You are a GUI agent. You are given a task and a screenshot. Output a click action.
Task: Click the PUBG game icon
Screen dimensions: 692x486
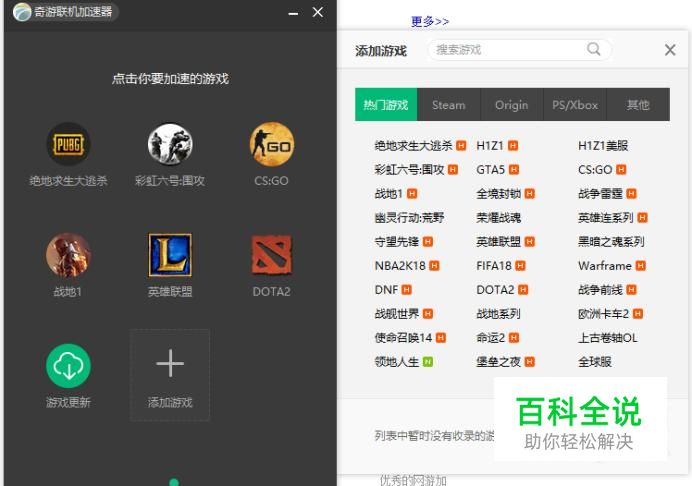(x=68, y=144)
